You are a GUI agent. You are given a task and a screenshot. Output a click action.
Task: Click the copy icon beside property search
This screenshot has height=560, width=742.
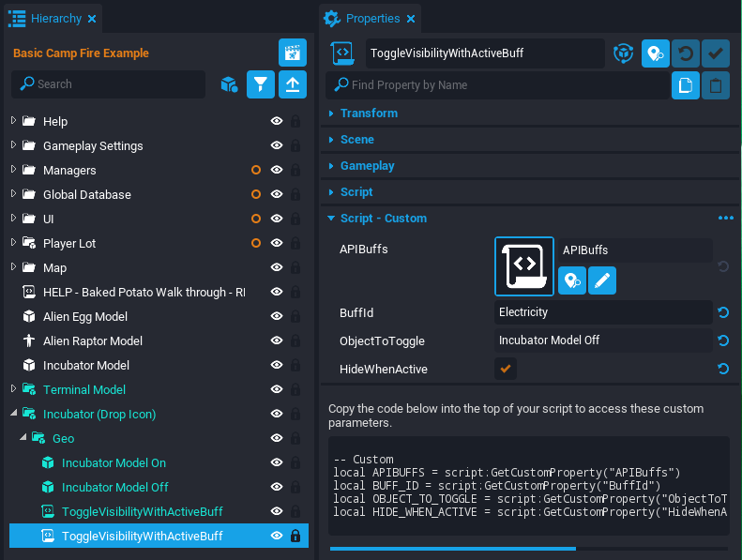pos(686,85)
